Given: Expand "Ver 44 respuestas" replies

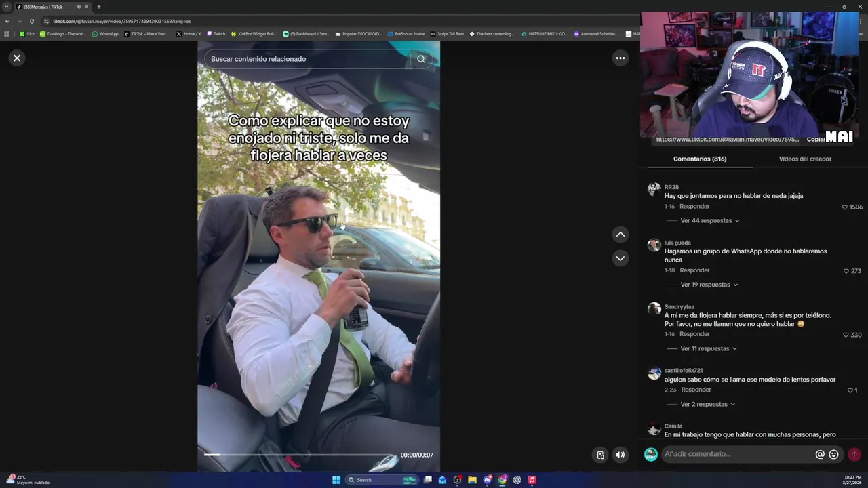Looking at the screenshot, I should pos(709,221).
